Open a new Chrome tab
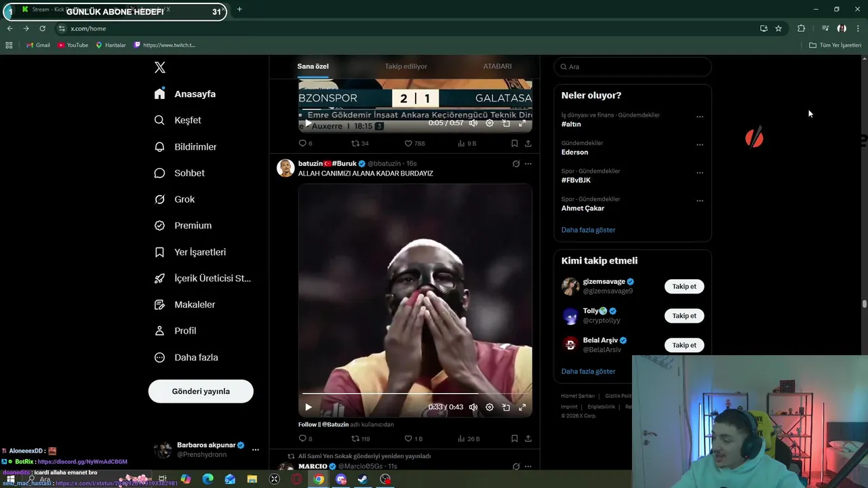 (239, 9)
